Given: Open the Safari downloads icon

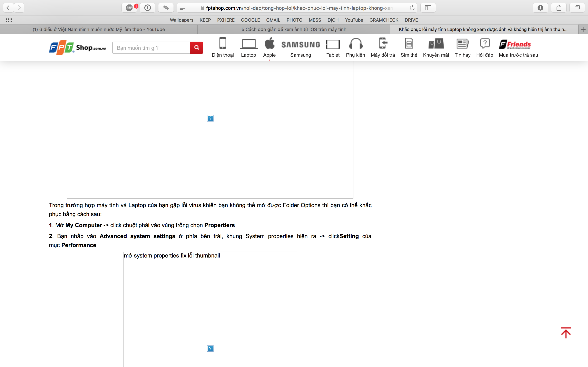Looking at the screenshot, I should [540, 8].
